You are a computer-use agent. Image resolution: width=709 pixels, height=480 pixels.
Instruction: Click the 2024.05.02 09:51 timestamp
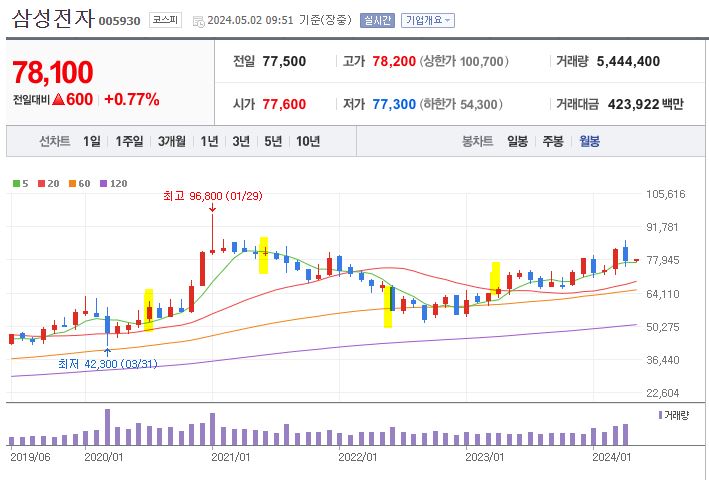(251, 20)
